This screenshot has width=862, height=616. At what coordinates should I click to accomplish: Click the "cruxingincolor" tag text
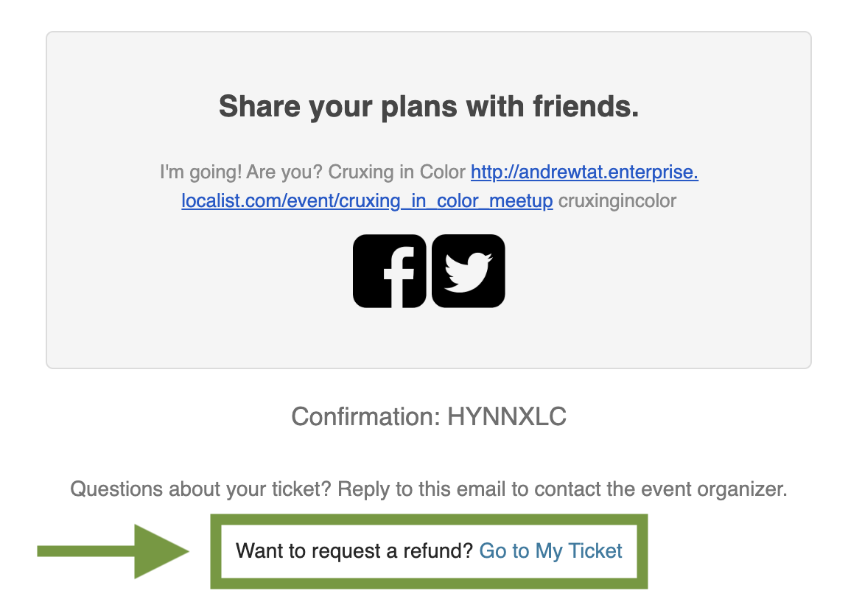tap(617, 201)
